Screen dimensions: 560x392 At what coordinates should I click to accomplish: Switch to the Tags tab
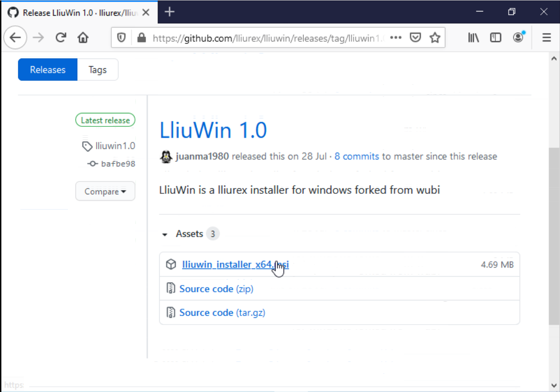pyautogui.click(x=98, y=70)
